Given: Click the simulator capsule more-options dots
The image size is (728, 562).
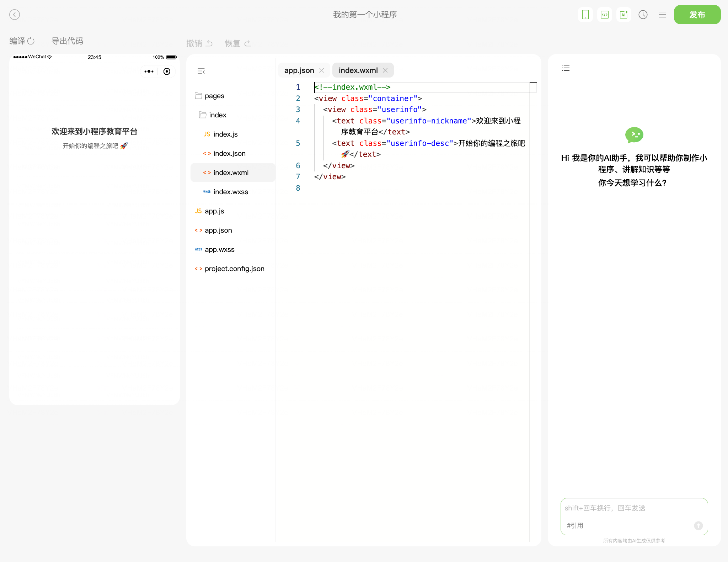Looking at the screenshot, I should coord(149,71).
